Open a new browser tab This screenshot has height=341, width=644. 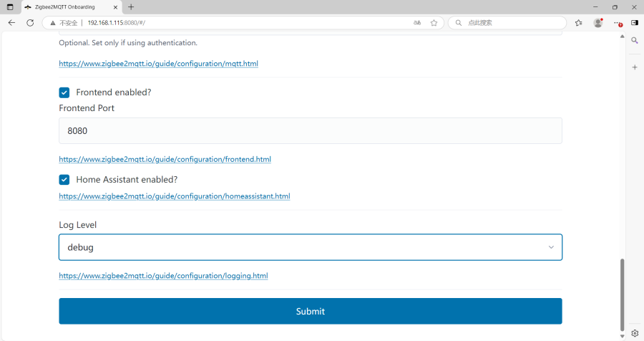(131, 7)
